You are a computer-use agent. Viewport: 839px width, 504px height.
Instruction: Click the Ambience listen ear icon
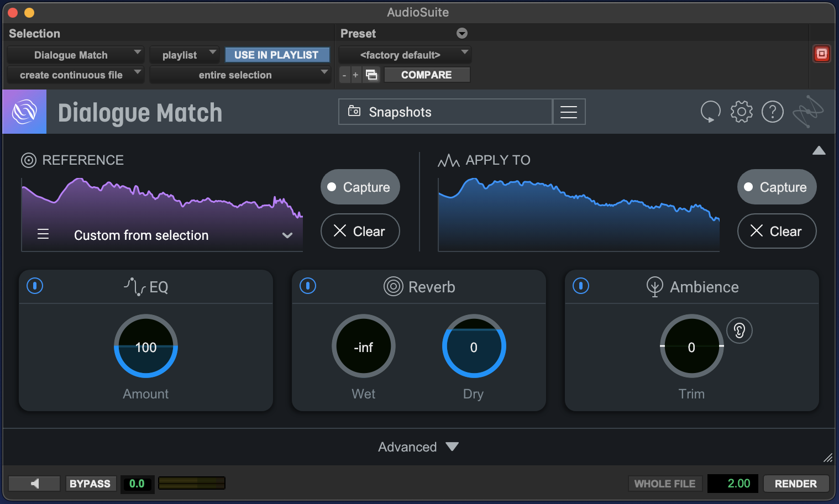(x=739, y=330)
